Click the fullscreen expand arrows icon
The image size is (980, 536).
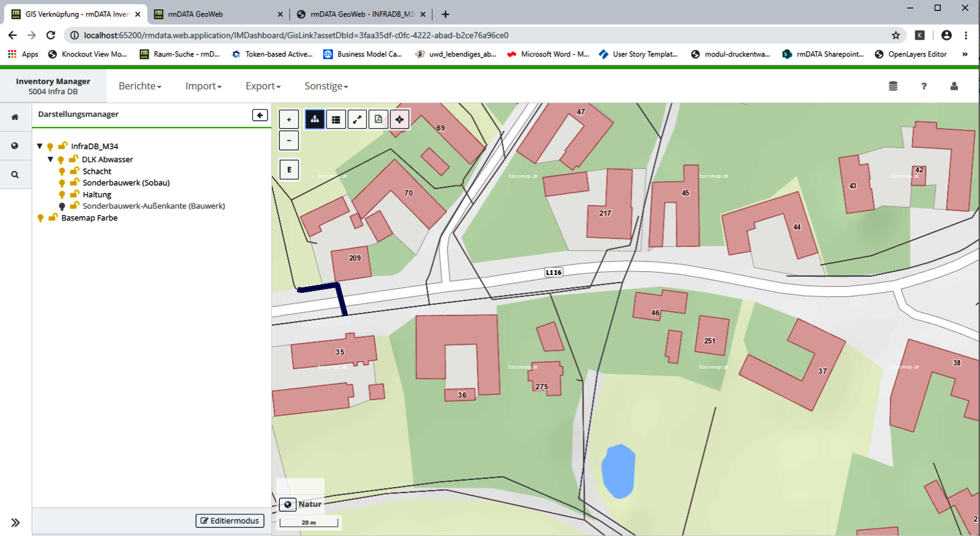click(357, 119)
